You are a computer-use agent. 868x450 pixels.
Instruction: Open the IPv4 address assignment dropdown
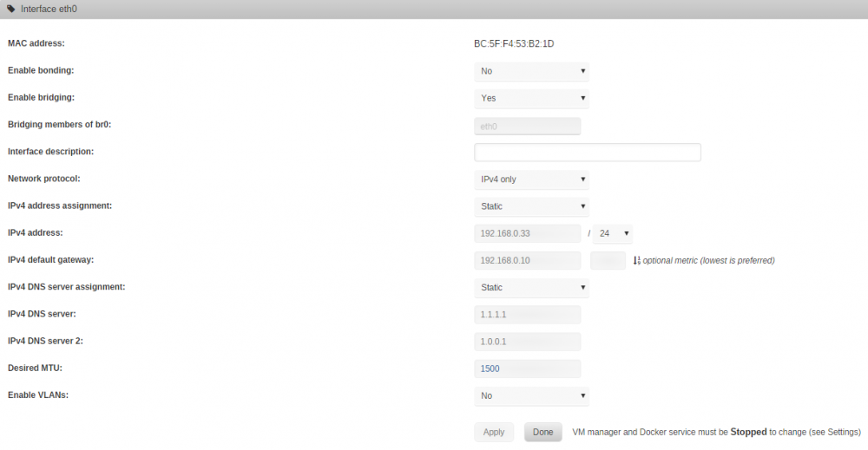pos(531,206)
